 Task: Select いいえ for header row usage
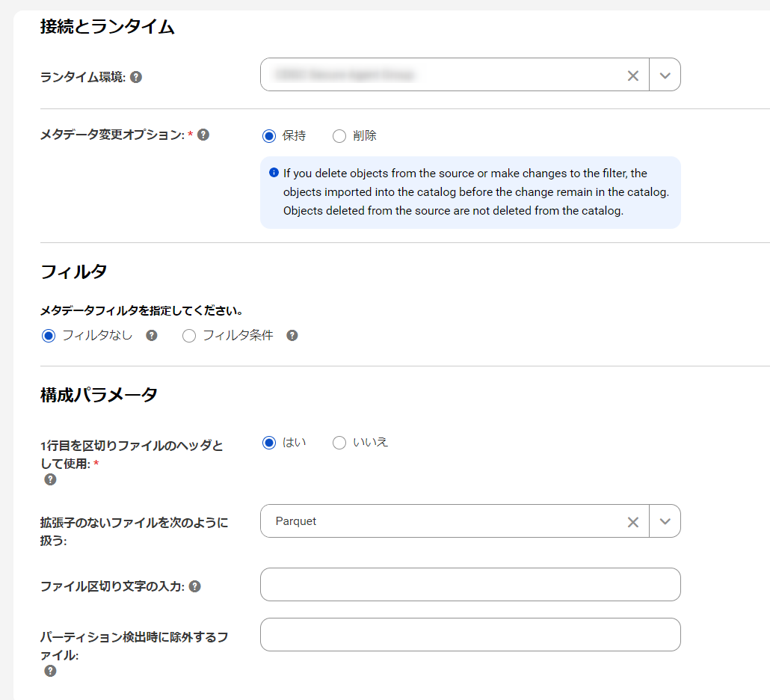tap(339, 443)
